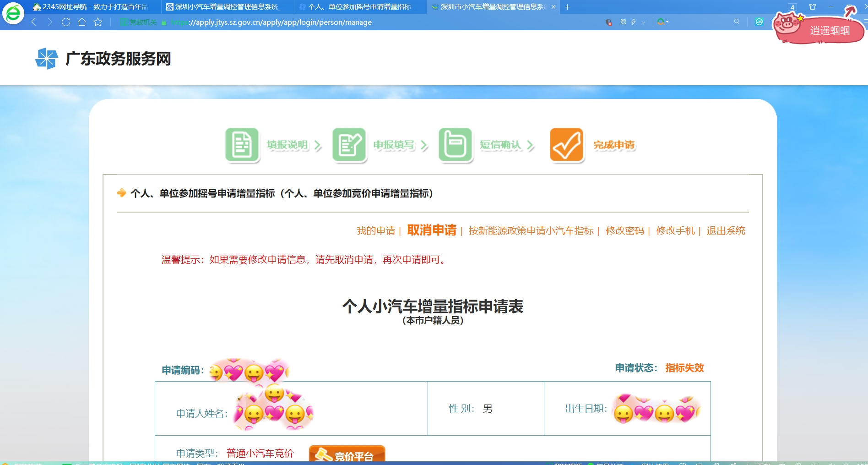This screenshot has width=868, height=465.
Task: Click the 填报说明 step label
Action: [288, 145]
